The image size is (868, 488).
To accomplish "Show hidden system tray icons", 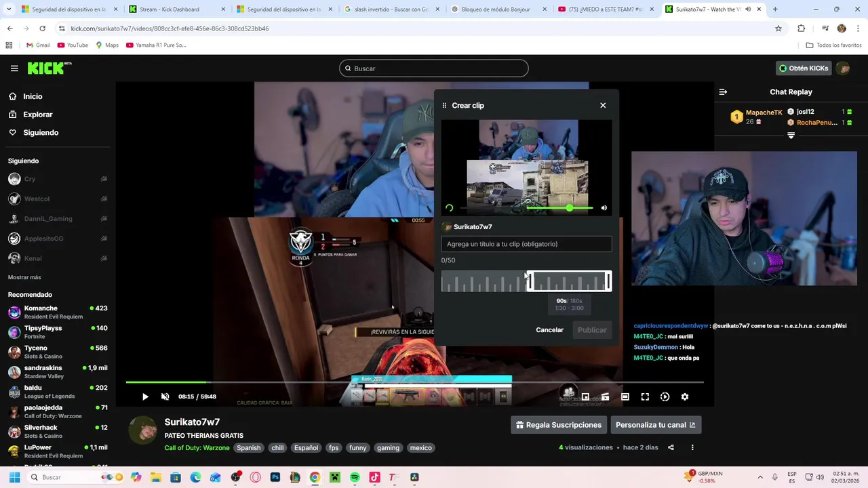I will pos(759,477).
